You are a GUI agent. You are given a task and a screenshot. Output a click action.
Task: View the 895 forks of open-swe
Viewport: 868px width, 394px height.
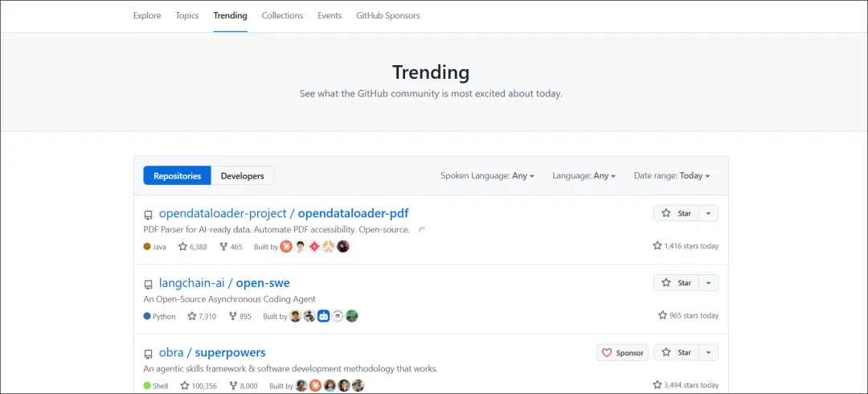pos(240,317)
